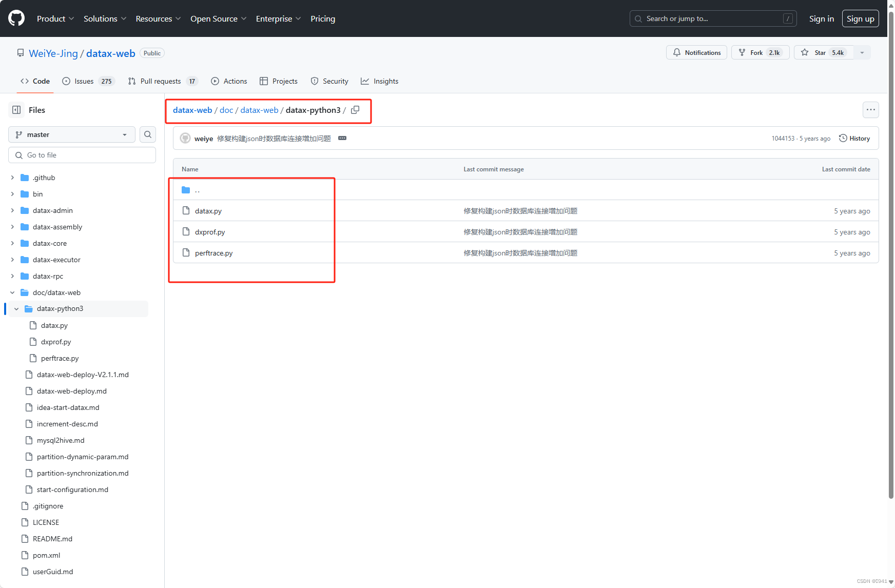
Task: Expand commit message ellipsis badge
Action: pos(342,139)
